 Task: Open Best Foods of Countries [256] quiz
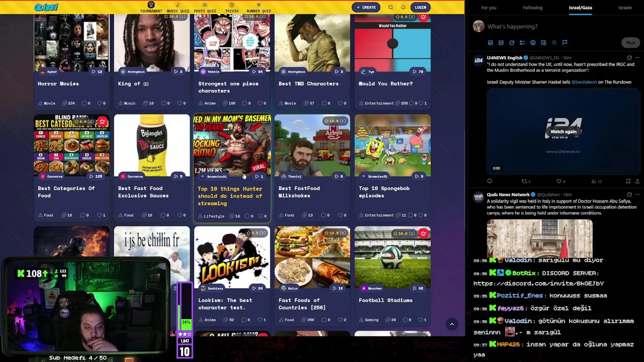(x=302, y=304)
